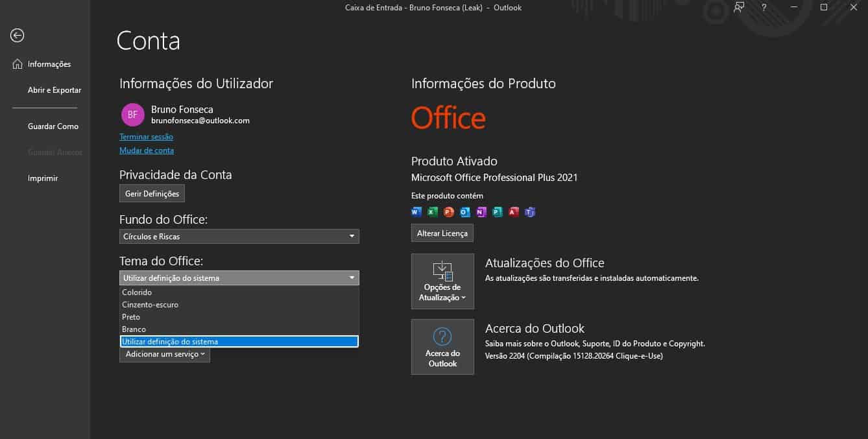Screen dimensions: 868x439
Task: Select the Colorido theme option
Action: coord(239,292)
